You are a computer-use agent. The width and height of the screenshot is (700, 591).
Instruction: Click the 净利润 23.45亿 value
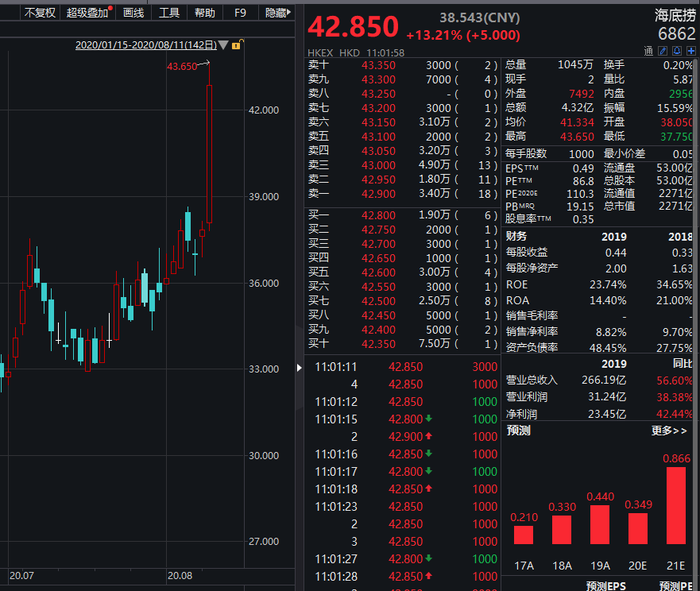click(x=607, y=414)
